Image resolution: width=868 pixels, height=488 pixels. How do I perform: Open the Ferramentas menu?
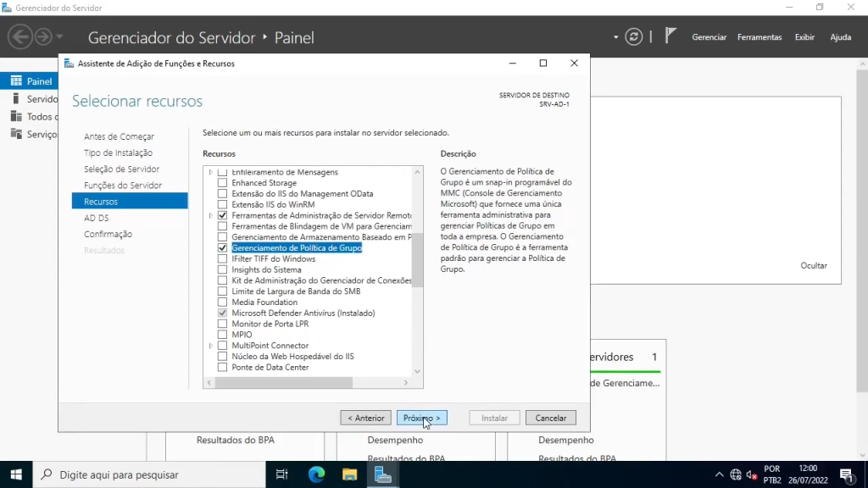(x=759, y=37)
